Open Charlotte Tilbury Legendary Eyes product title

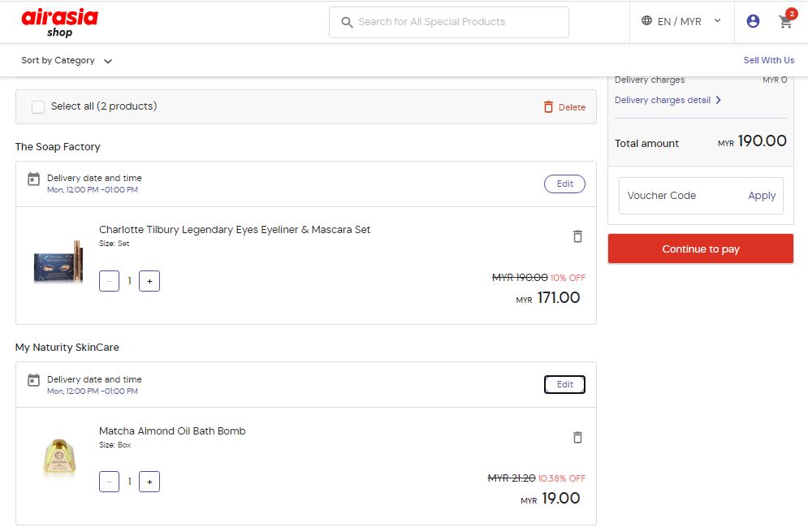235,229
